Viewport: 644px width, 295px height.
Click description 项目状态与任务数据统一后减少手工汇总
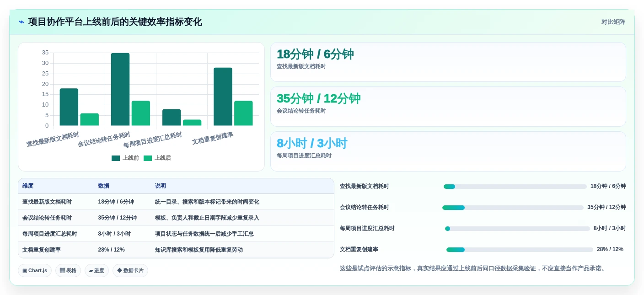(x=204, y=234)
